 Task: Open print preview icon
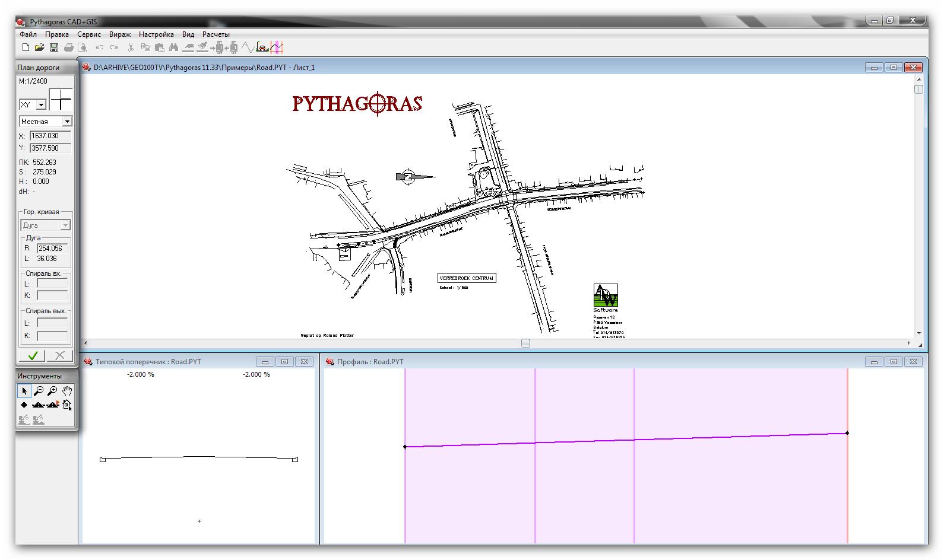pos(83,47)
